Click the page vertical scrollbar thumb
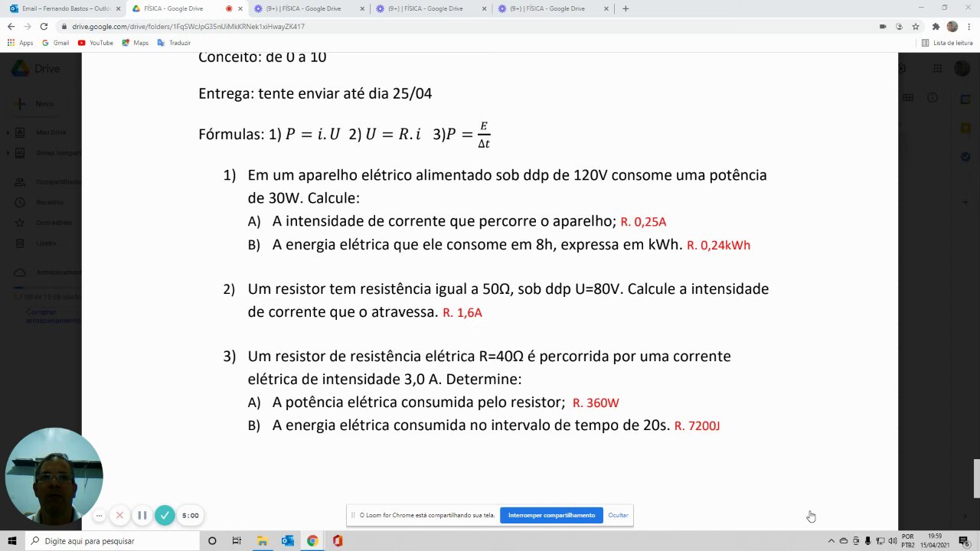The width and height of the screenshot is (980, 551). pyautogui.click(x=976, y=478)
